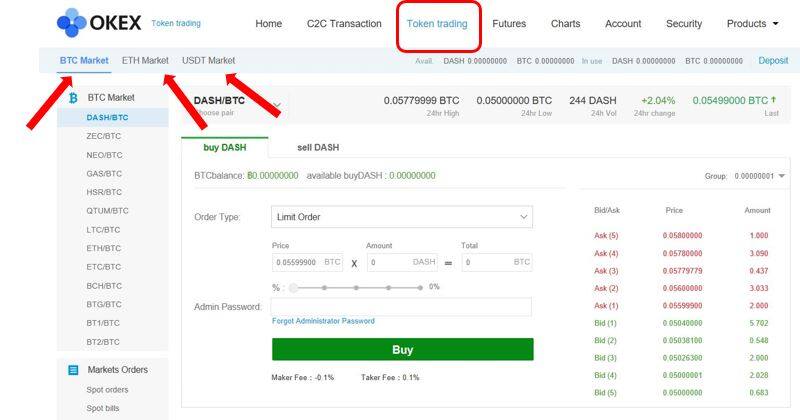Click the Markets Orders list icon
The height and width of the screenshot is (420, 800).
point(73,370)
